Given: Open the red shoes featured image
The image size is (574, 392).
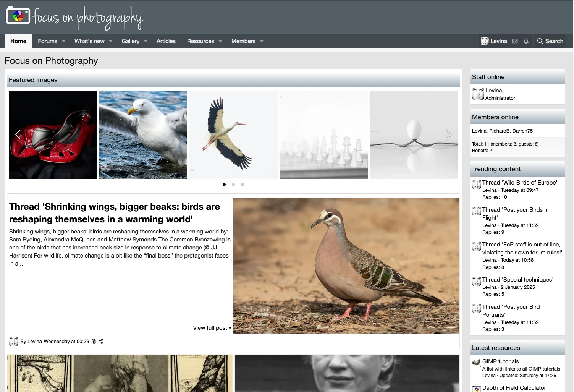Looking at the screenshot, I should click(53, 134).
